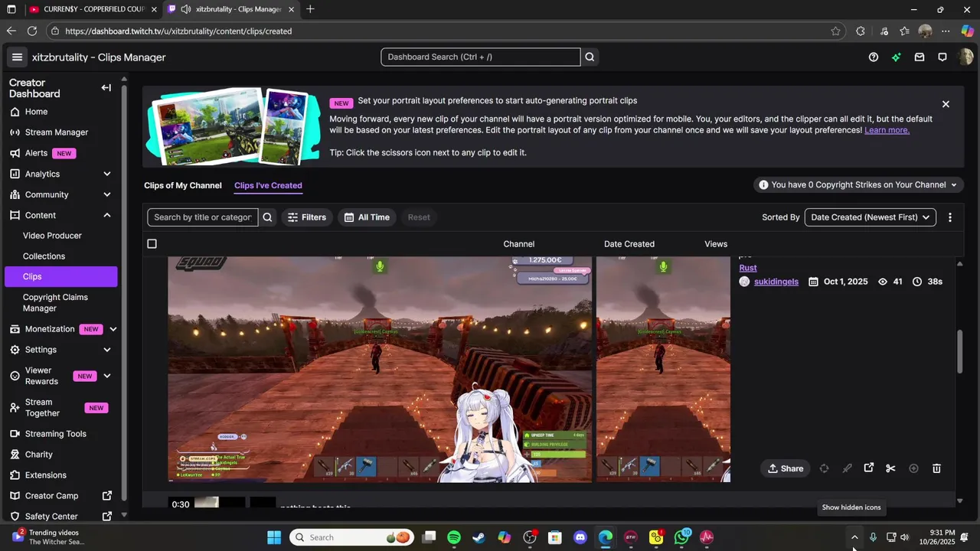The height and width of the screenshot is (551, 980).
Task: Click the large landscape clip preview thumbnail
Action: pos(380,370)
